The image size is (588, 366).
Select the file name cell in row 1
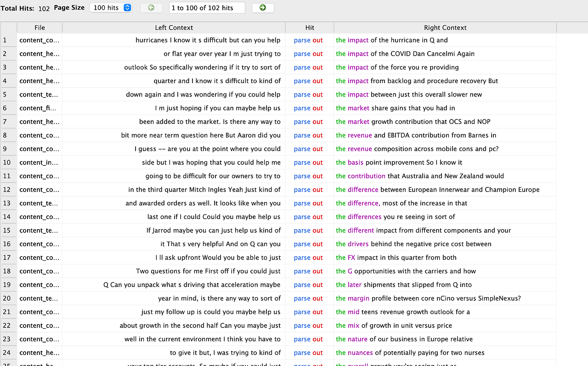click(x=40, y=40)
